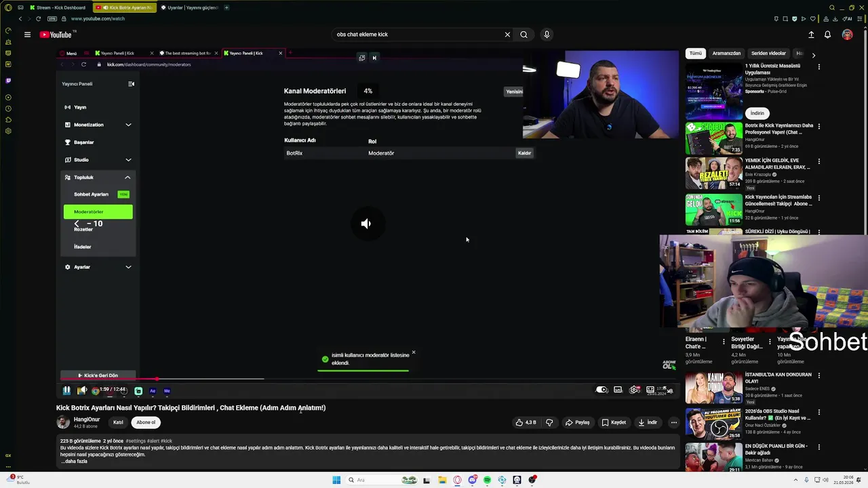The image size is (868, 488).
Task: Skip to next video overlay button
Action: point(374,58)
